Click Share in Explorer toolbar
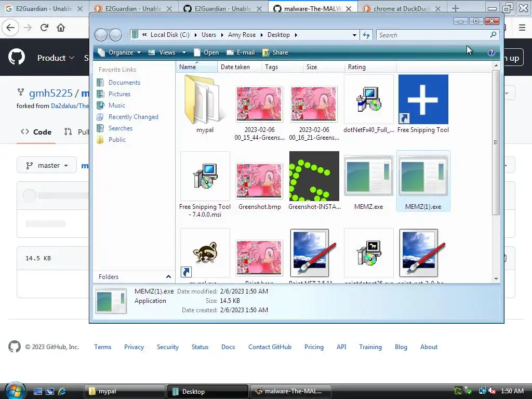The width and height of the screenshot is (532, 399). 275,52
